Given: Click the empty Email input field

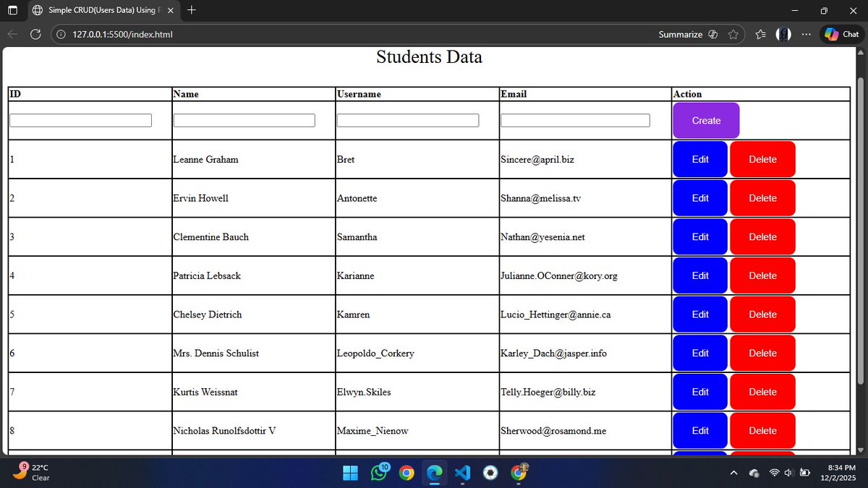Looking at the screenshot, I should (x=575, y=120).
